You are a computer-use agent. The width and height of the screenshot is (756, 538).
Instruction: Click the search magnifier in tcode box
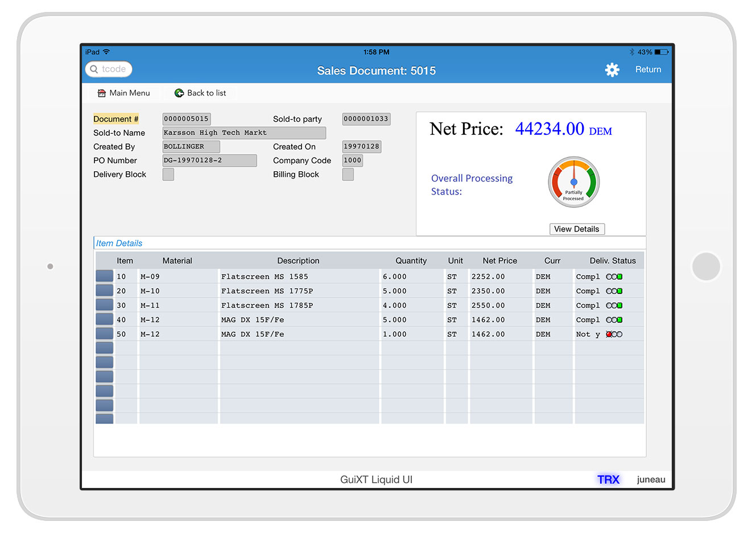point(94,69)
